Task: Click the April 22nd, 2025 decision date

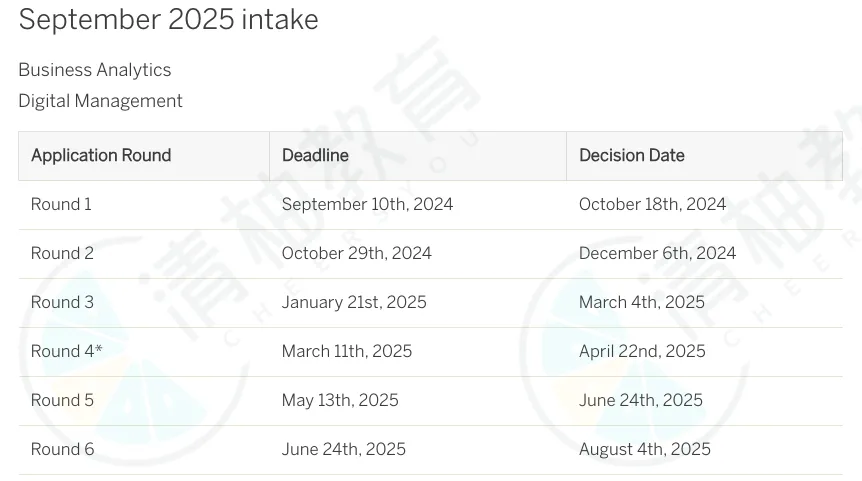Action: pos(642,352)
